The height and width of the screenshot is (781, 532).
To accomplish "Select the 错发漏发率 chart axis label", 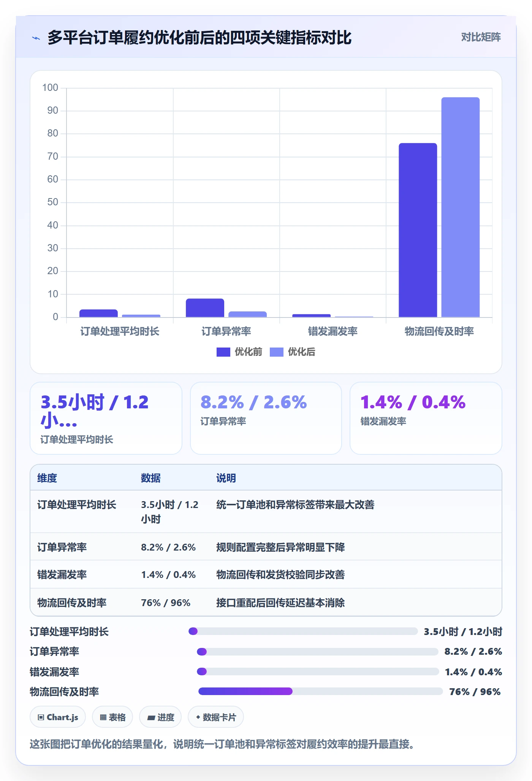I will [x=333, y=331].
